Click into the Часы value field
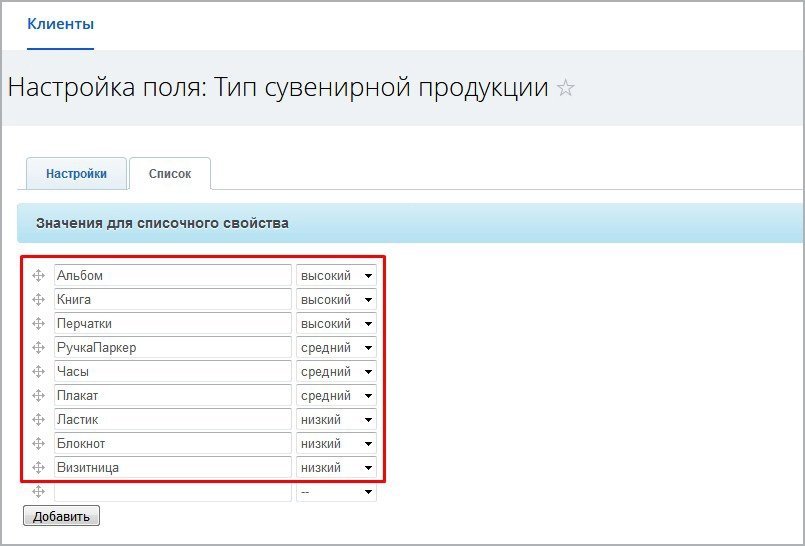The height and width of the screenshot is (546, 805). pyautogui.click(x=172, y=371)
